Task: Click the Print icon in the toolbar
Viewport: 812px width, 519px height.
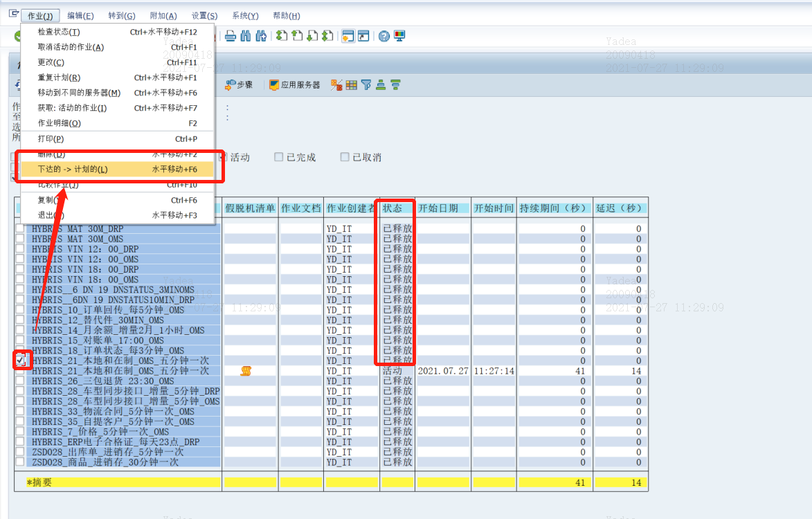Action: pyautogui.click(x=231, y=36)
